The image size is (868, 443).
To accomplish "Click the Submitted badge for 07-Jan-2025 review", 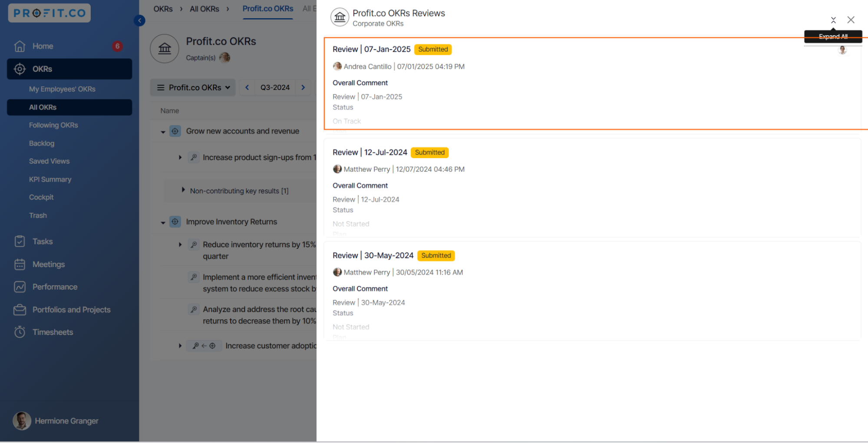I will click(433, 49).
